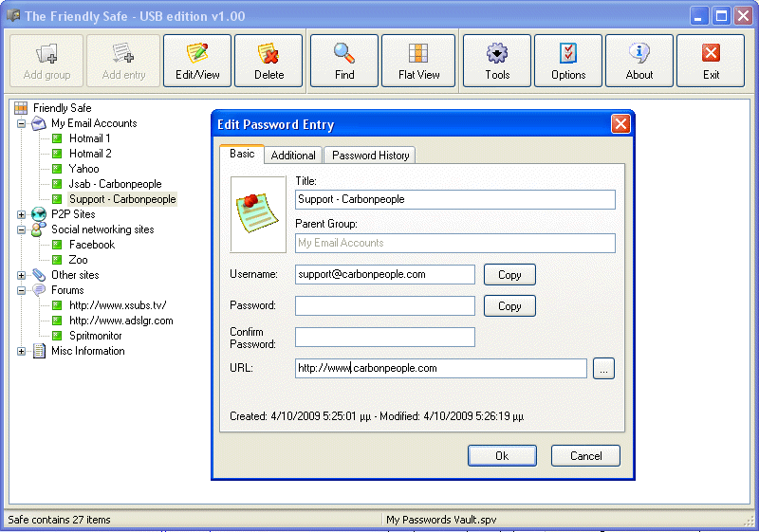This screenshot has width=759, height=532.
Task: Click the Password input field
Action: [x=385, y=305]
